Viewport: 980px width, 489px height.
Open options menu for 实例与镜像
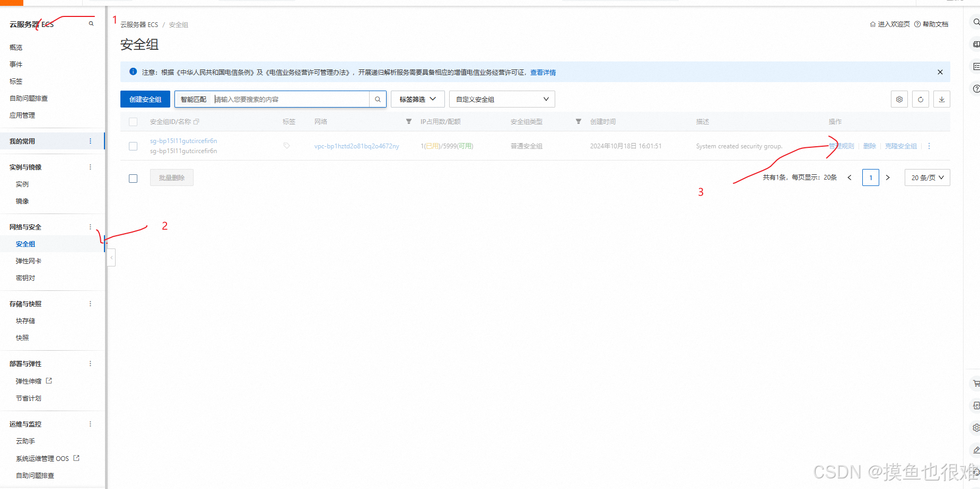pyautogui.click(x=90, y=167)
